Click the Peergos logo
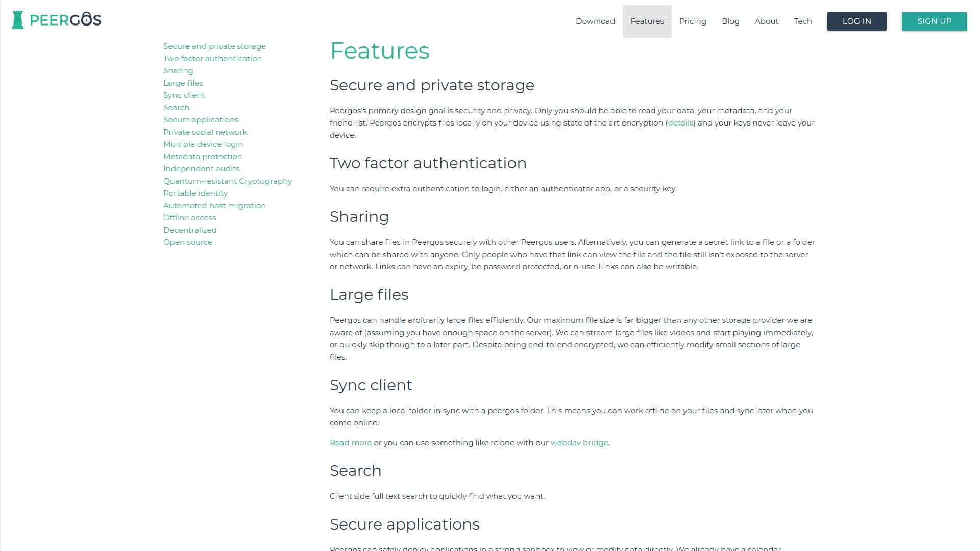This screenshot has width=980, height=551. tap(56, 20)
